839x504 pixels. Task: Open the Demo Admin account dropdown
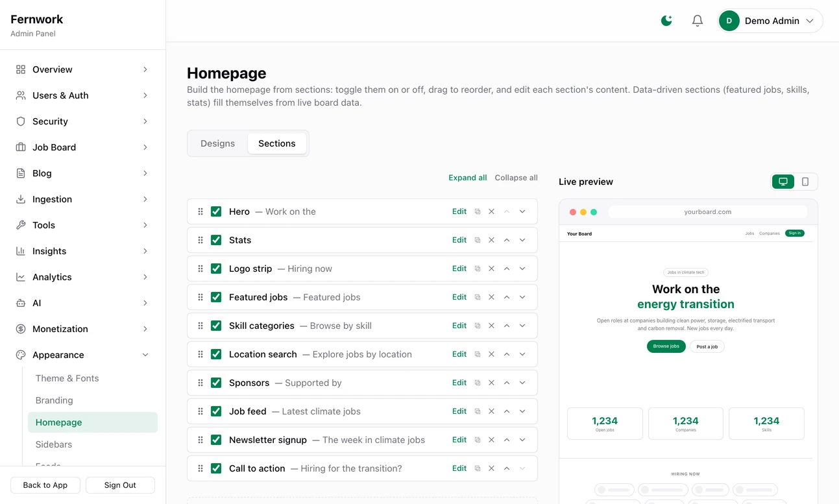[x=770, y=21]
